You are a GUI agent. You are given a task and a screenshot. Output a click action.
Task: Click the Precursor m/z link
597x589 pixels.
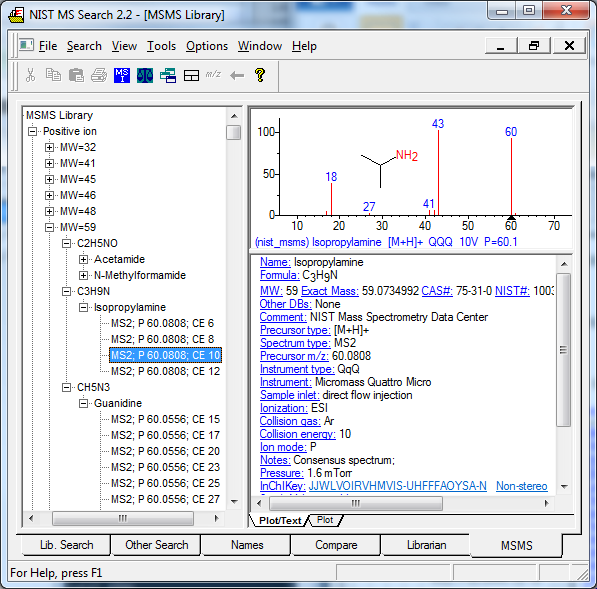[x=294, y=356]
